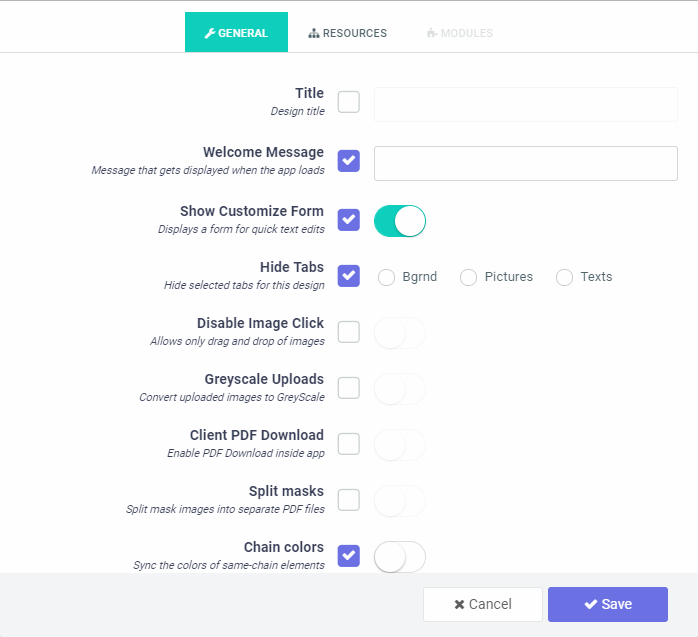Click the puzzle icon beside Modules

(431, 33)
